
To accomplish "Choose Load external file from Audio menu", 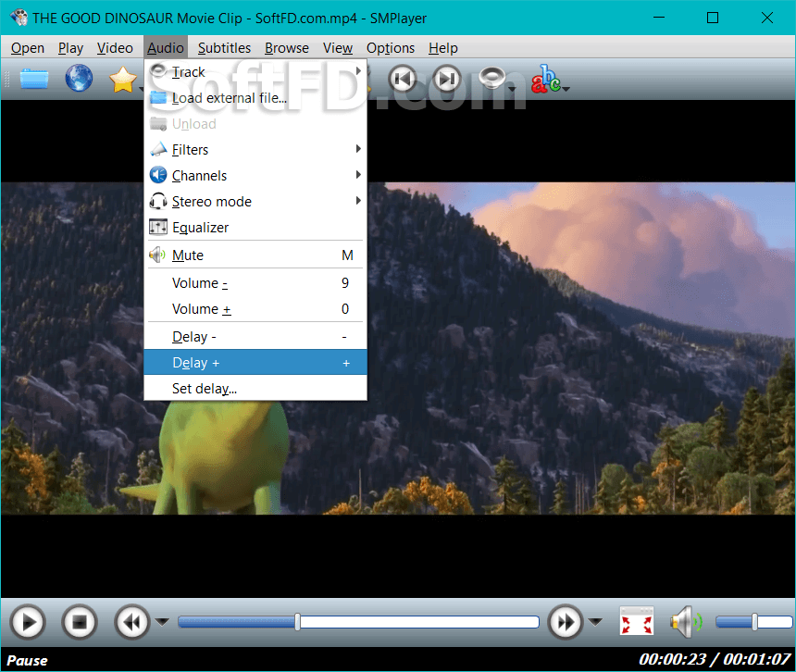I will [x=255, y=97].
